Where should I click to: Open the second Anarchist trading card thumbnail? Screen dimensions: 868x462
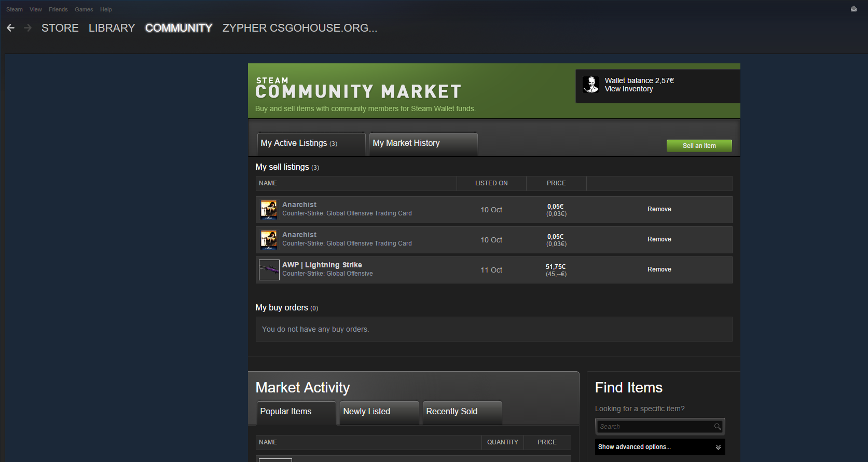point(269,240)
